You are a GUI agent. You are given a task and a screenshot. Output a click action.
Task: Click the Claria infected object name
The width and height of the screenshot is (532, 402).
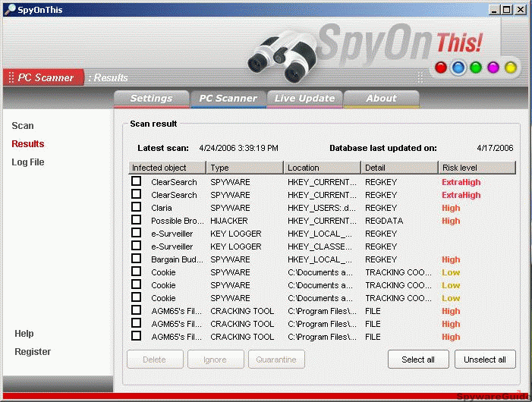tap(162, 208)
